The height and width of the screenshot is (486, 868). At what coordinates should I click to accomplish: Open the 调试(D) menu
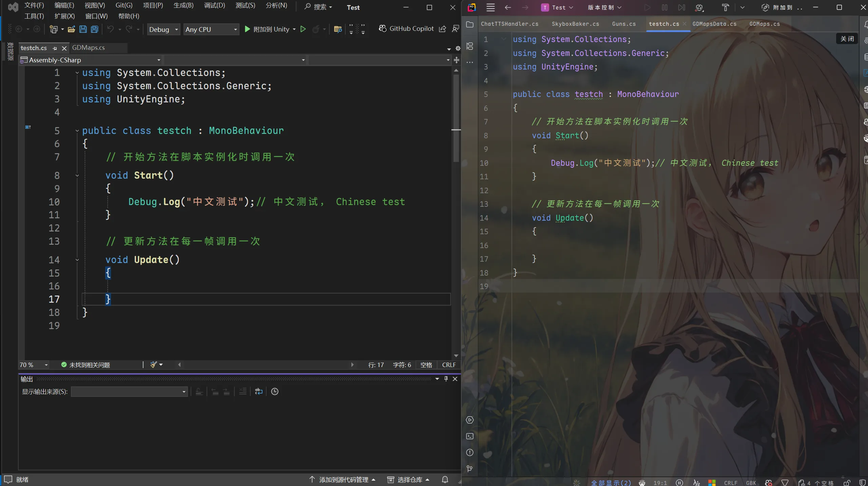(214, 5)
